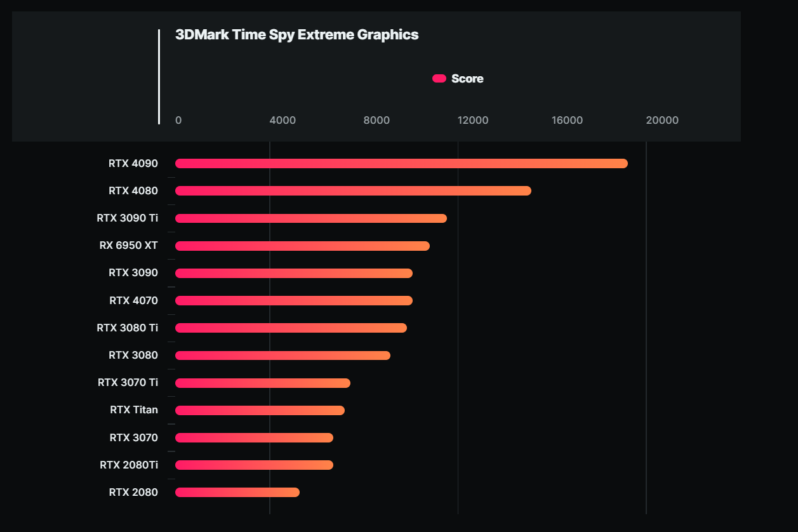Click the 0 axis value
Viewport: 798px width, 532px height.
[x=178, y=121]
